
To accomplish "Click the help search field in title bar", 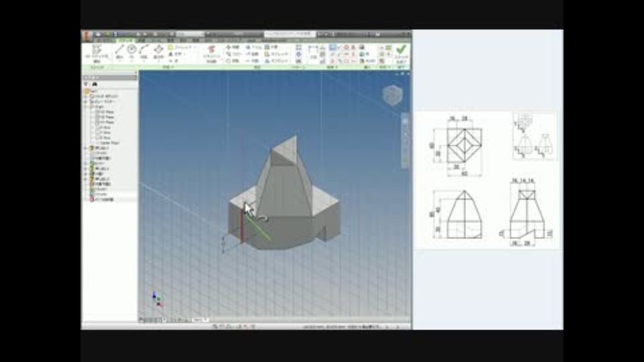I will tap(289, 34).
